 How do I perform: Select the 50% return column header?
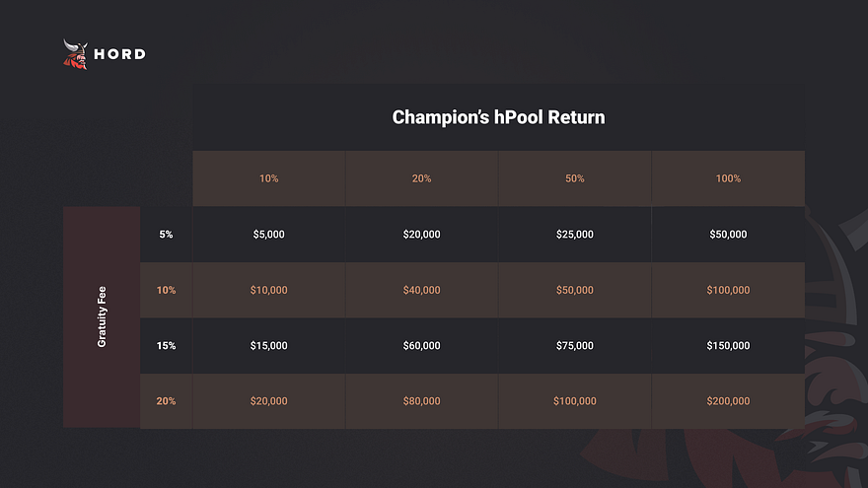[x=575, y=178]
